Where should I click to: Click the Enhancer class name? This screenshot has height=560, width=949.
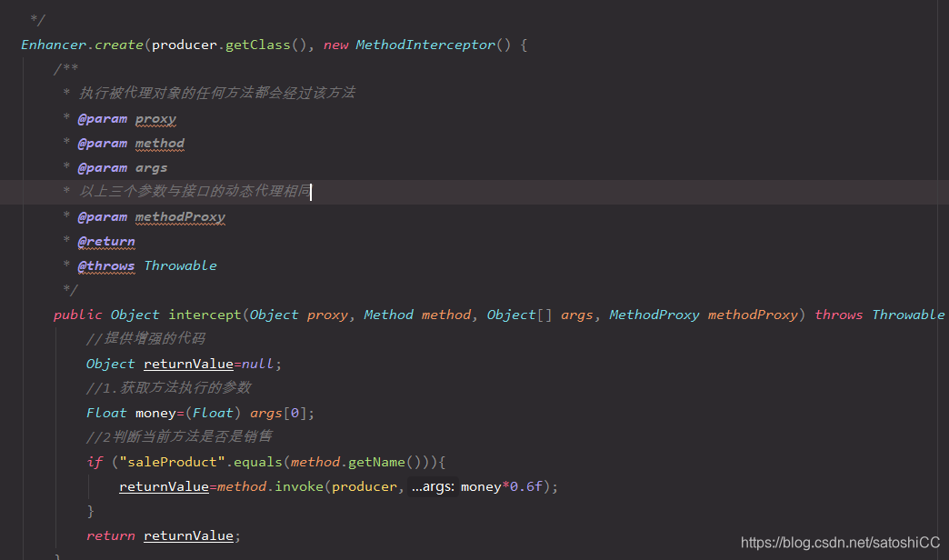54,45
